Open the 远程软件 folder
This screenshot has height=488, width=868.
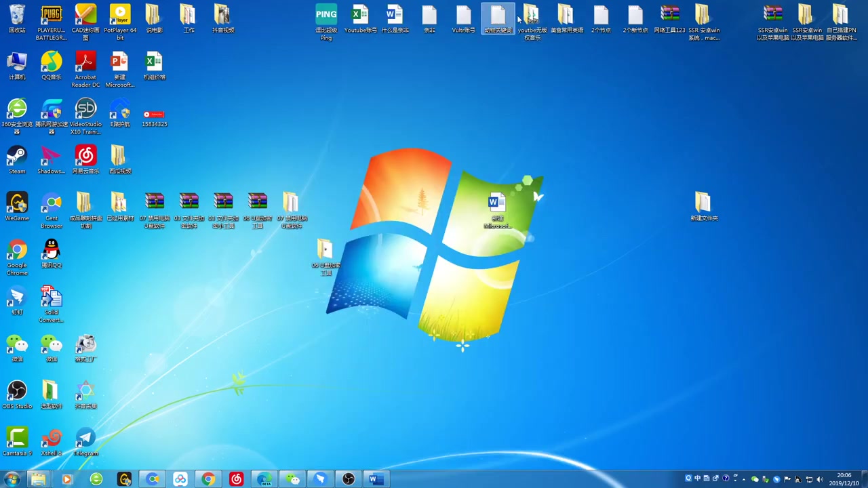tap(52, 395)
